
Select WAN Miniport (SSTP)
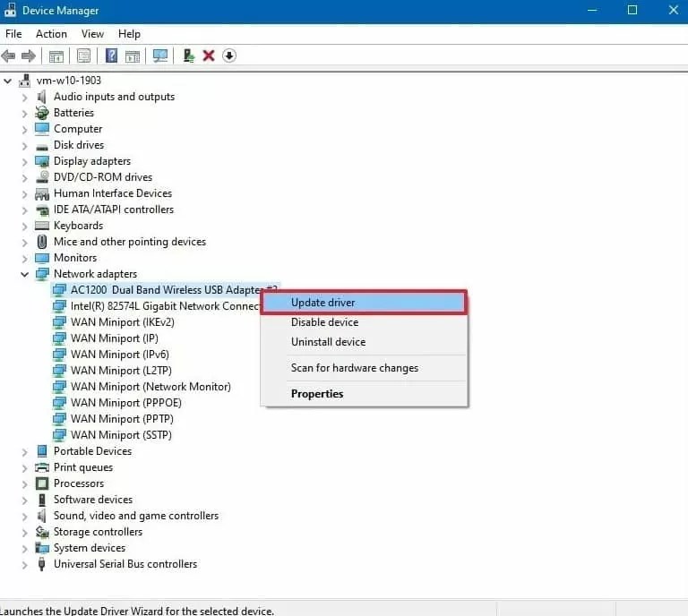click(121, 435)
